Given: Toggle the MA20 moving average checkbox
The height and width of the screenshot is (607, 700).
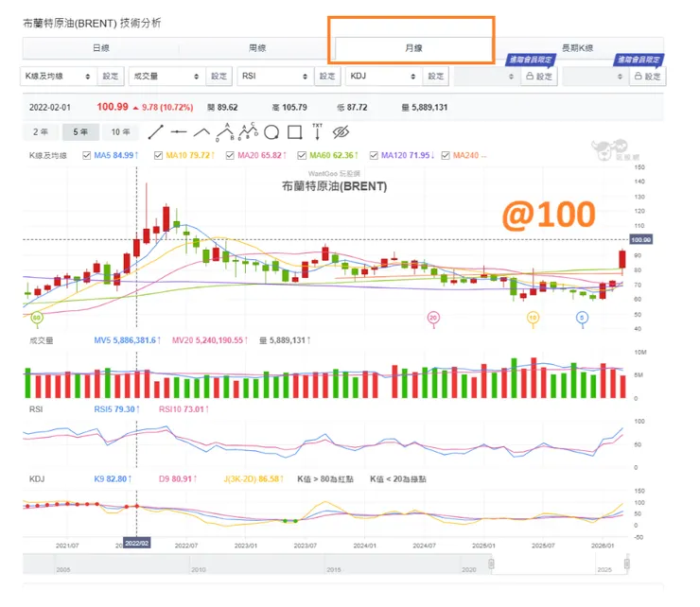Looking at the screenshot, I should (x=230, y=155).
